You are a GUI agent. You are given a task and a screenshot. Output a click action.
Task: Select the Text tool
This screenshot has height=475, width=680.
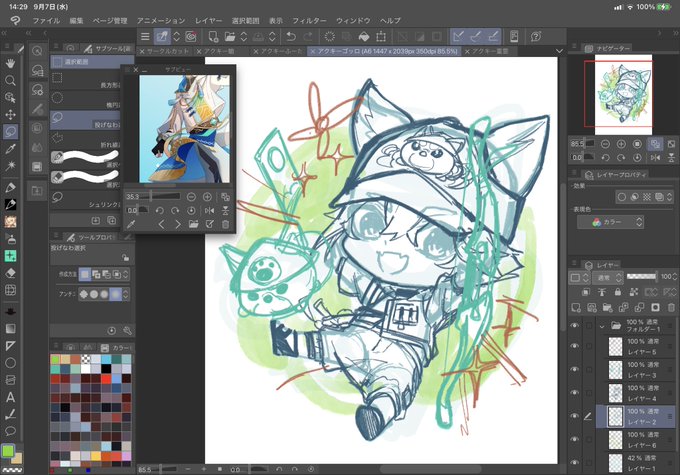coord(10,397)
